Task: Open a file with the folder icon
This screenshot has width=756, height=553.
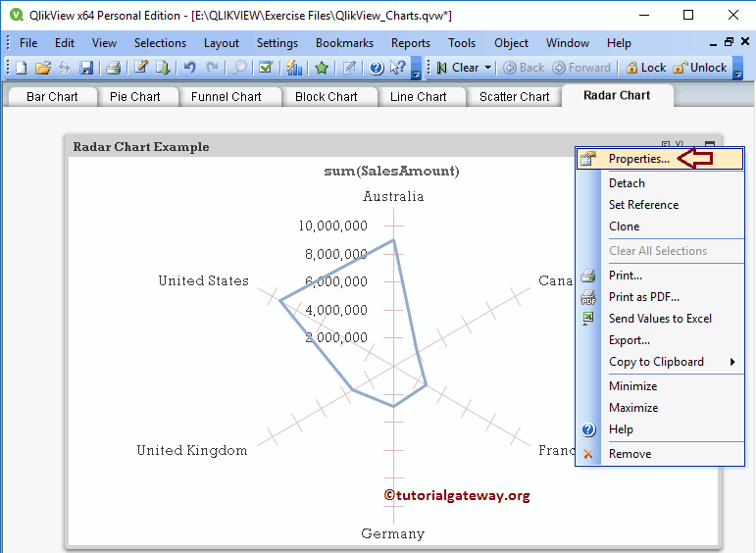Action: (x=43, y=68)
